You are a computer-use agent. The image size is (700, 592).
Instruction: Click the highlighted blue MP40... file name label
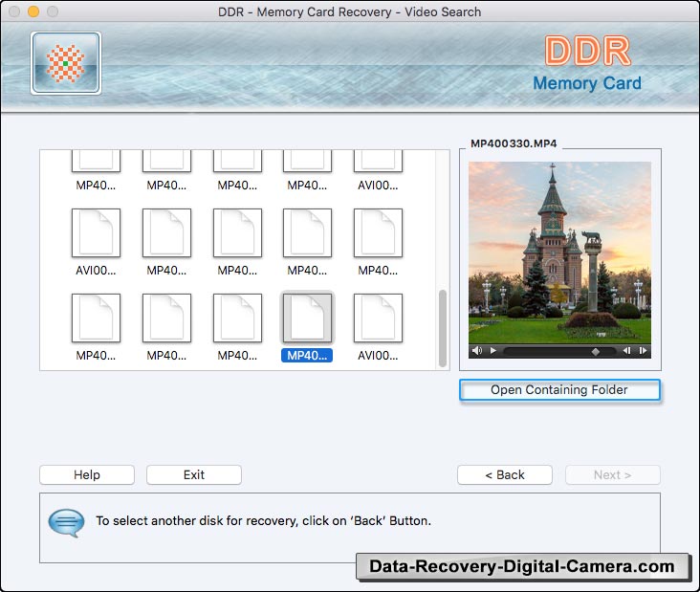[307, 356]
